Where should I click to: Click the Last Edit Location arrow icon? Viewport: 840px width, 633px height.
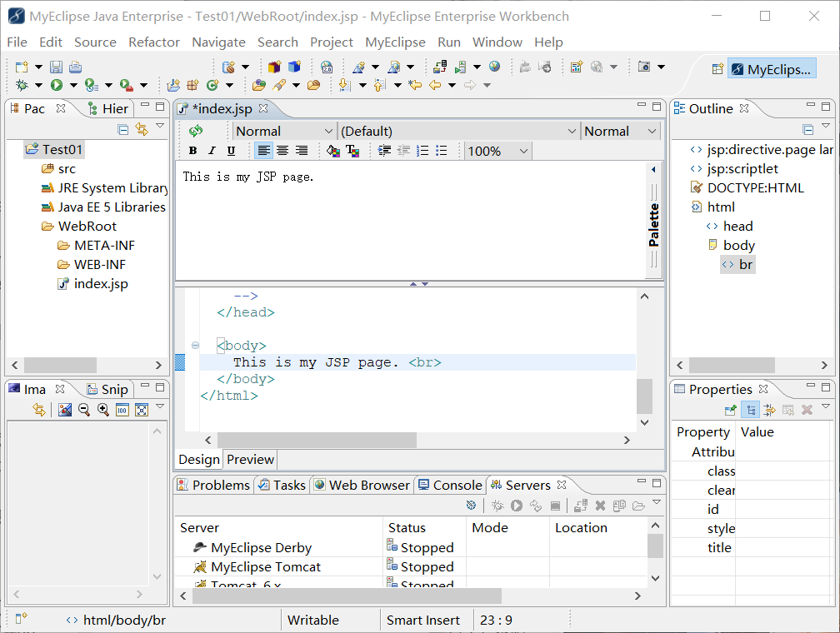[415, 85]
